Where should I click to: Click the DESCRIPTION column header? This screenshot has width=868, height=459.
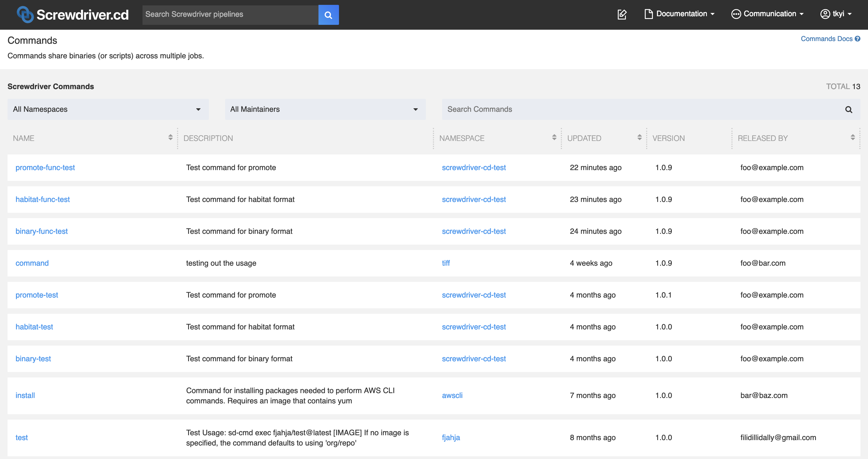[208, 138]
